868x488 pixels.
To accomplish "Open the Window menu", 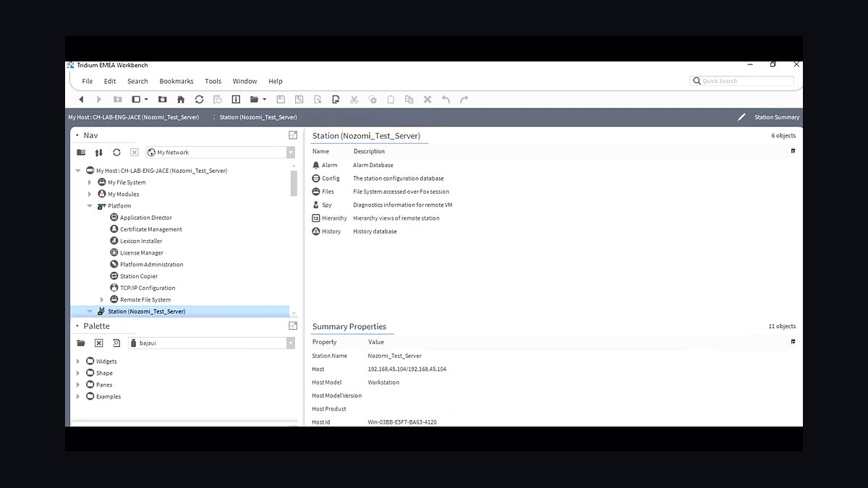I will [244, 81].
